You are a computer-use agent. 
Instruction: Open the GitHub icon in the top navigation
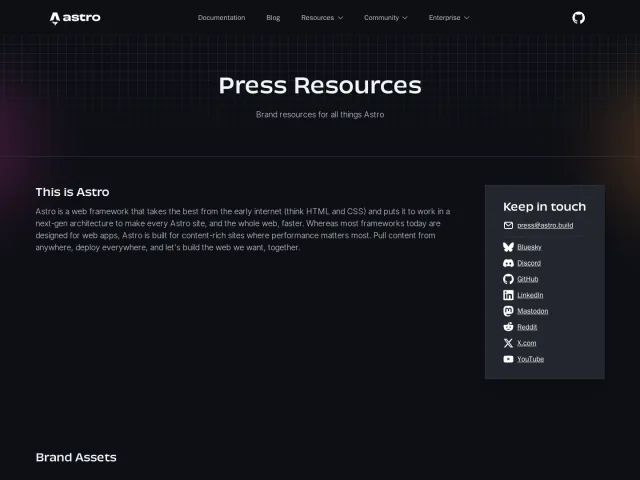click(578, 18)
